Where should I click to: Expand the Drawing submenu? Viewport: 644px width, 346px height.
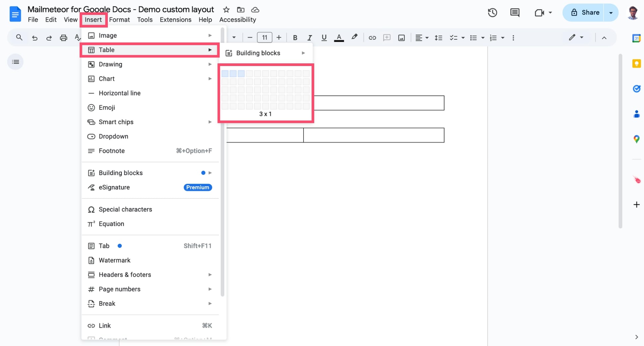coord(150,64)
